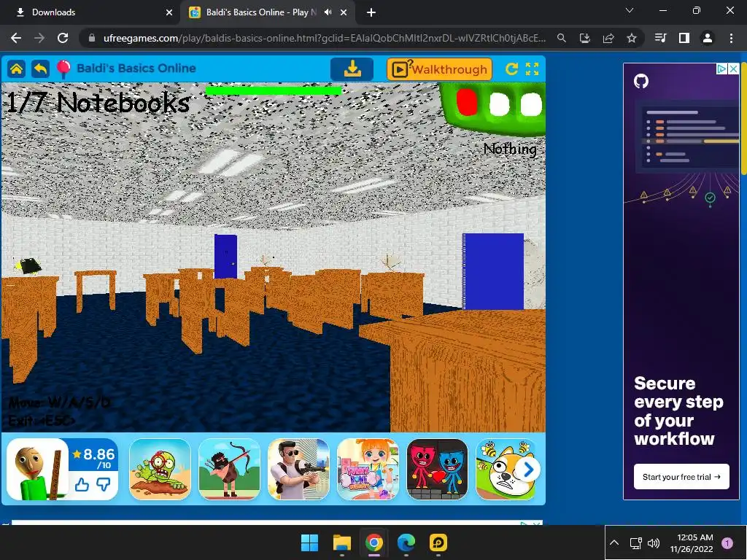Click the address bar URL

click(325, 38)
